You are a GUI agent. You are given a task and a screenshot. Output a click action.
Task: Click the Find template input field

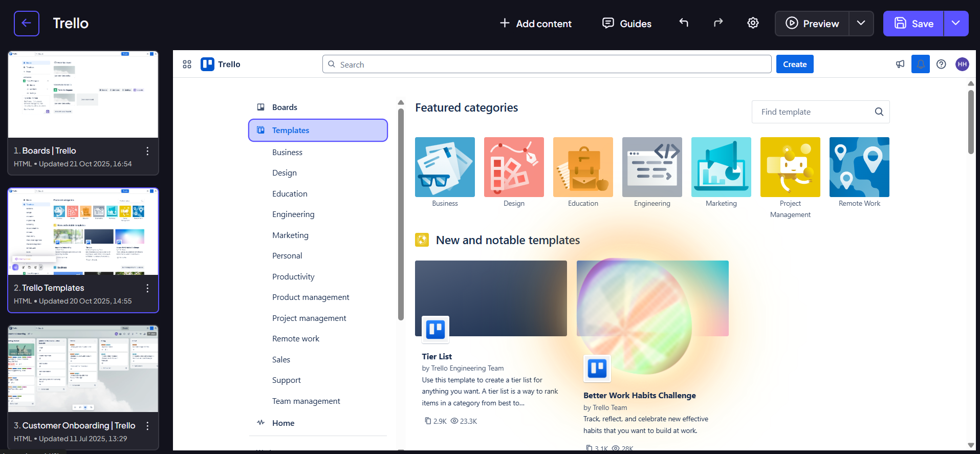pos(820,112)
